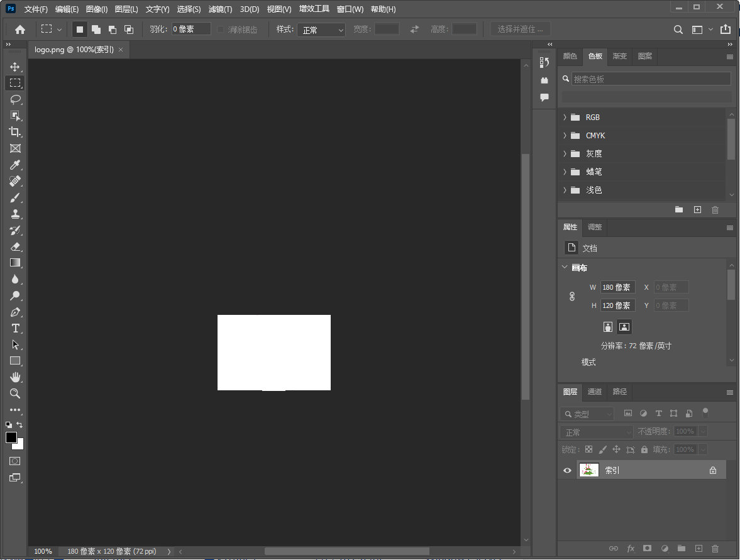Select the Gradient tool
Image resolution: width=740 pixels, height=560 pixels.
pyautogui.click(x=15, y=263)
